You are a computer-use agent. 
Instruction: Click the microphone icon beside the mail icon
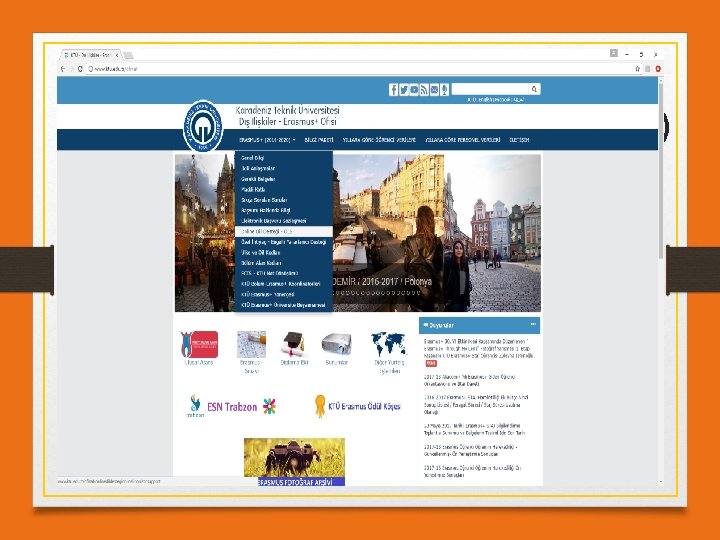point(444,90)
